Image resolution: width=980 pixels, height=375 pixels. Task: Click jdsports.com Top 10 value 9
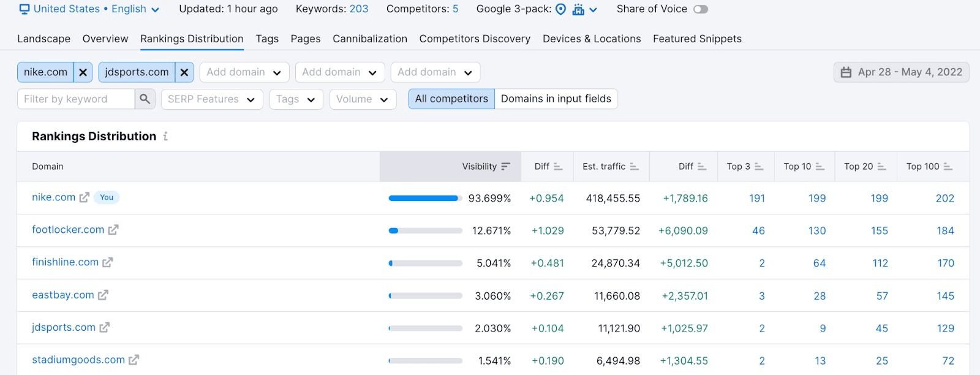click(x=823, y=328)
